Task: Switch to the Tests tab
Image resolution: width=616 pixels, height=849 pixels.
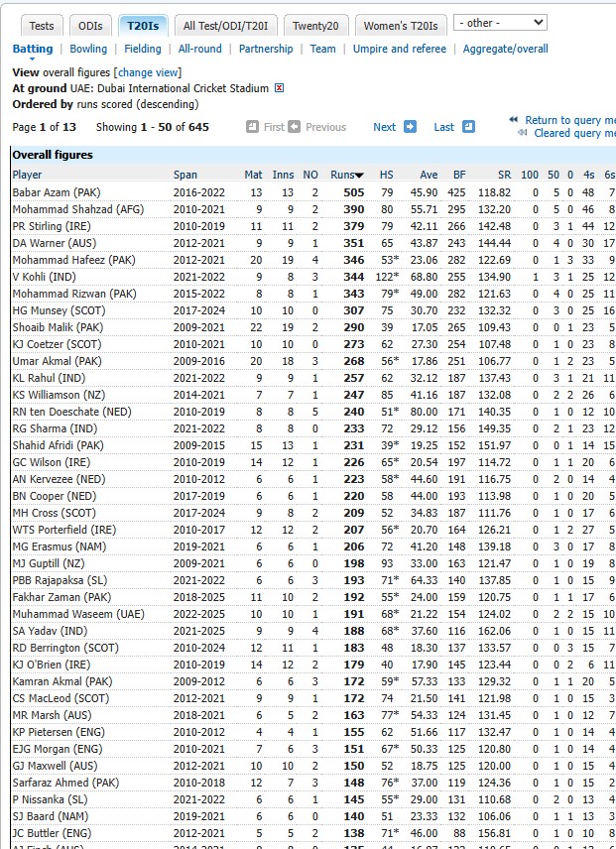Action: 42,26
